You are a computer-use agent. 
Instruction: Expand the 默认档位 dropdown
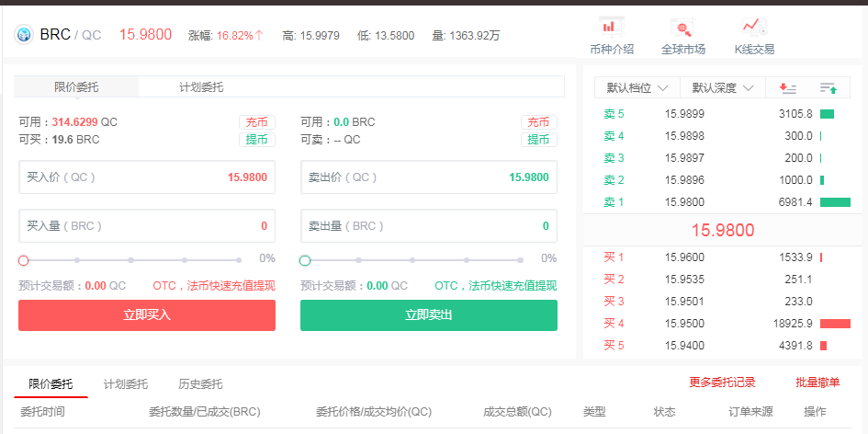pyautogui.click(x=637, y=87)
